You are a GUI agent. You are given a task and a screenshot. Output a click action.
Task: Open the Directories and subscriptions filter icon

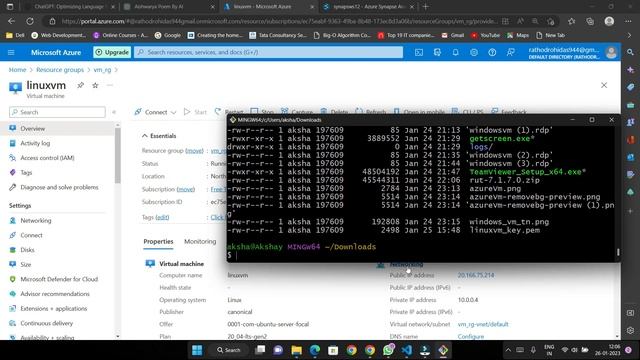437,52
